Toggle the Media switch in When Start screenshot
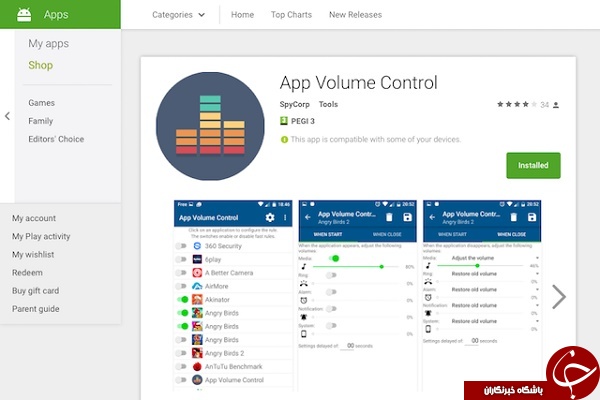 [334, 258]
